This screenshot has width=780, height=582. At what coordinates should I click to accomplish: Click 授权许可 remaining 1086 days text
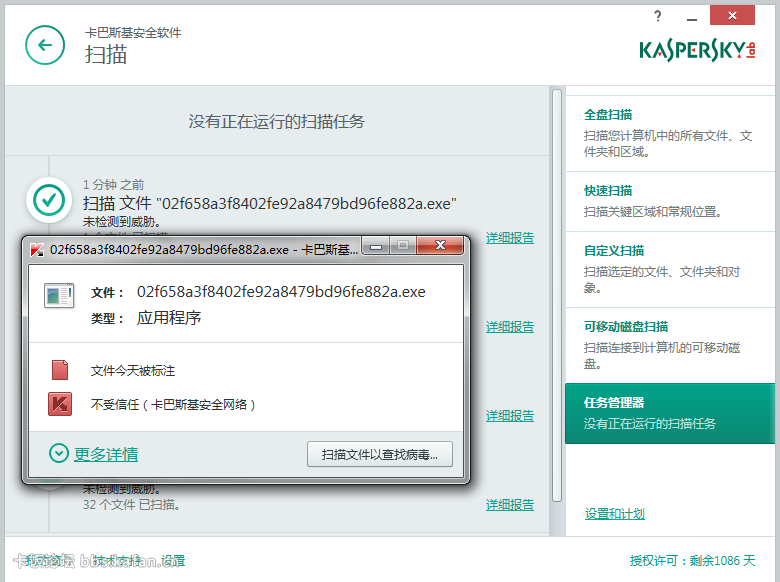point(692,561)
